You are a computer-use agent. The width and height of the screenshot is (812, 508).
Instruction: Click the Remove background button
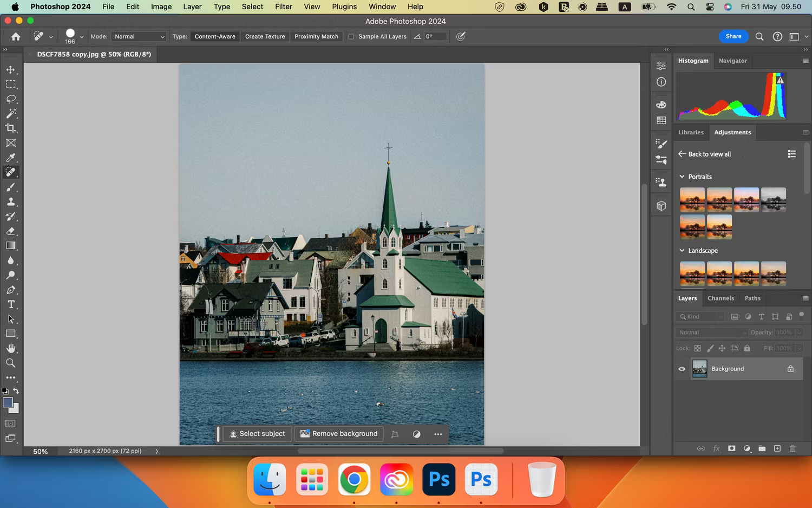tap(338, 433)
